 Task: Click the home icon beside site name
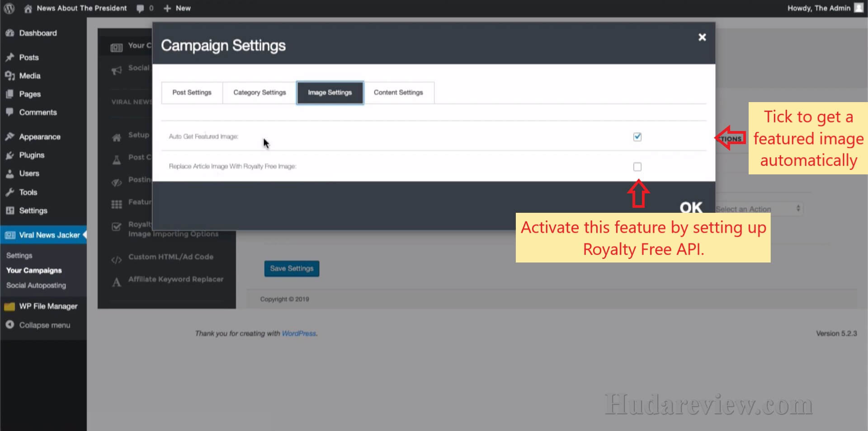pos(28,8)
